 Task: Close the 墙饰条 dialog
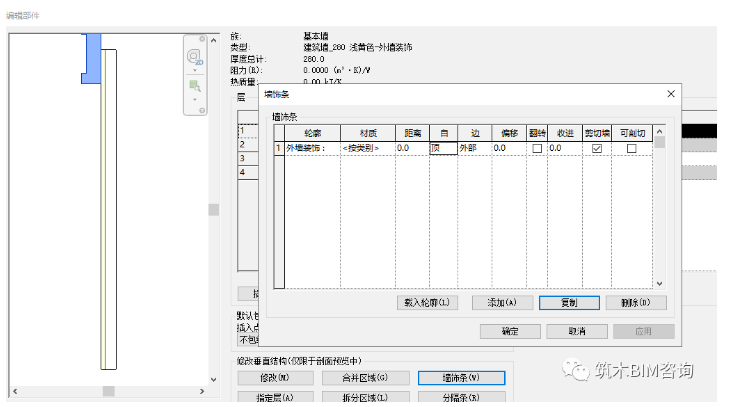(671, 94)
